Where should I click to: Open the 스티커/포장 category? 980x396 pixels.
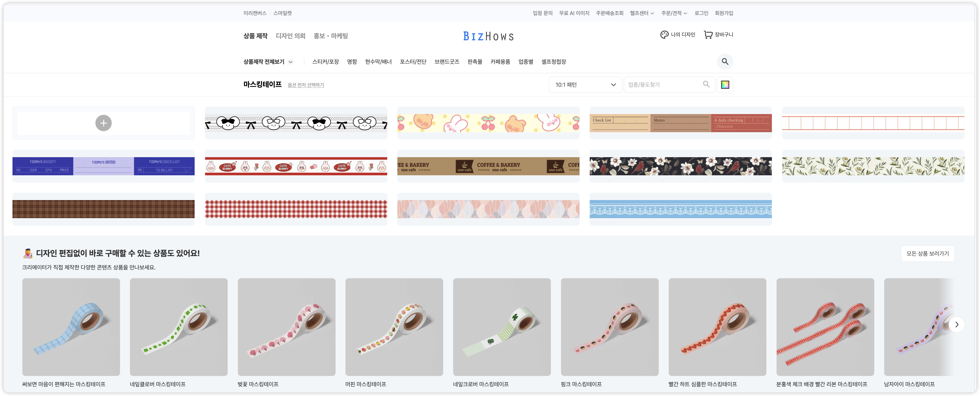tap(325, 62)
